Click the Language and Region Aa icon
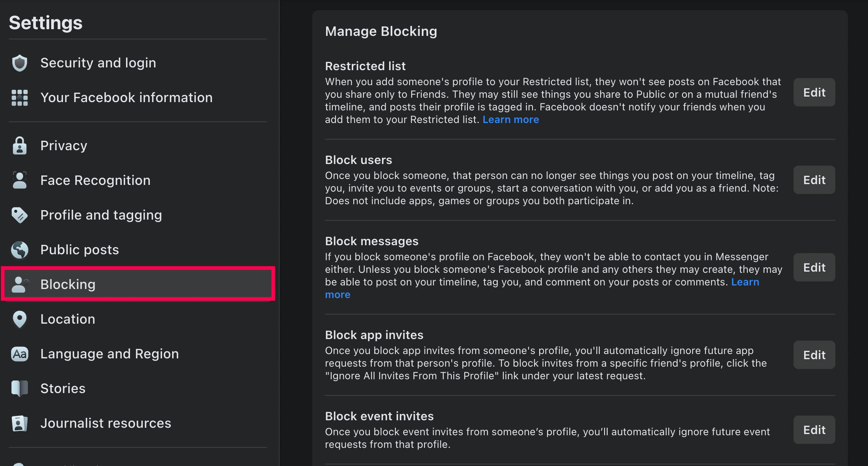This screenshot has height=466, width=868. [x=20, y=354]
